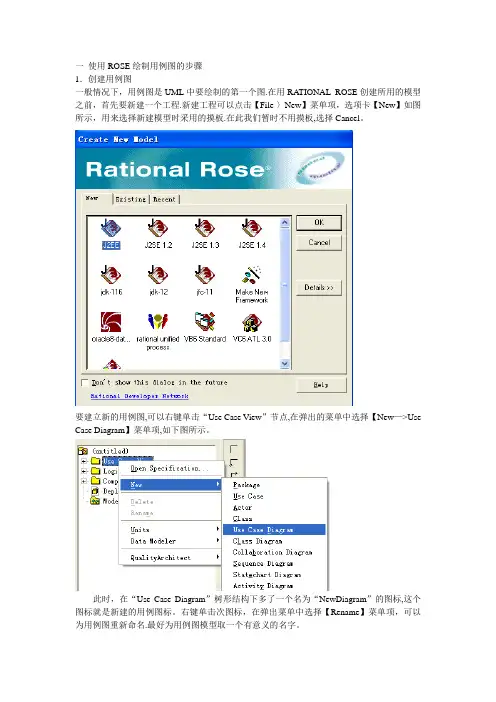
Task: Click the Model Properties icon in tree
Action: coord(95,501)
